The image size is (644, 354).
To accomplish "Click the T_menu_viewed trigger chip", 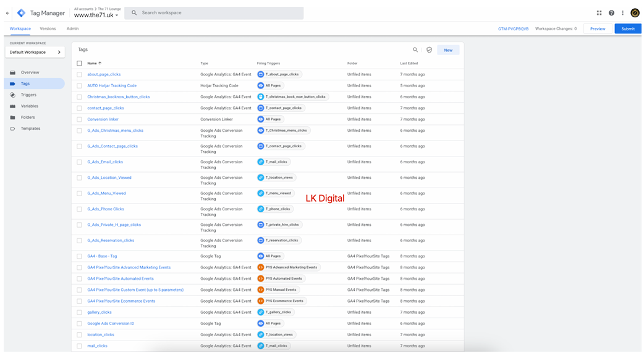I will [276, 193].
